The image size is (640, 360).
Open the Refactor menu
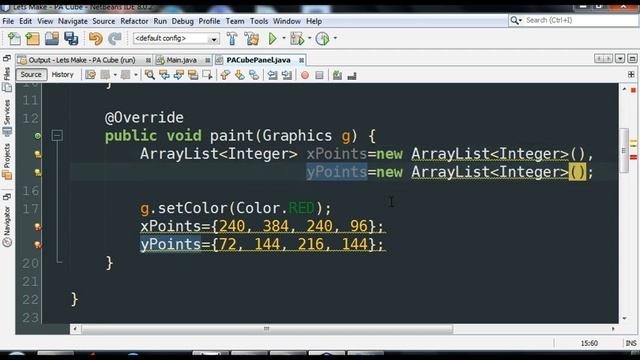134,21
